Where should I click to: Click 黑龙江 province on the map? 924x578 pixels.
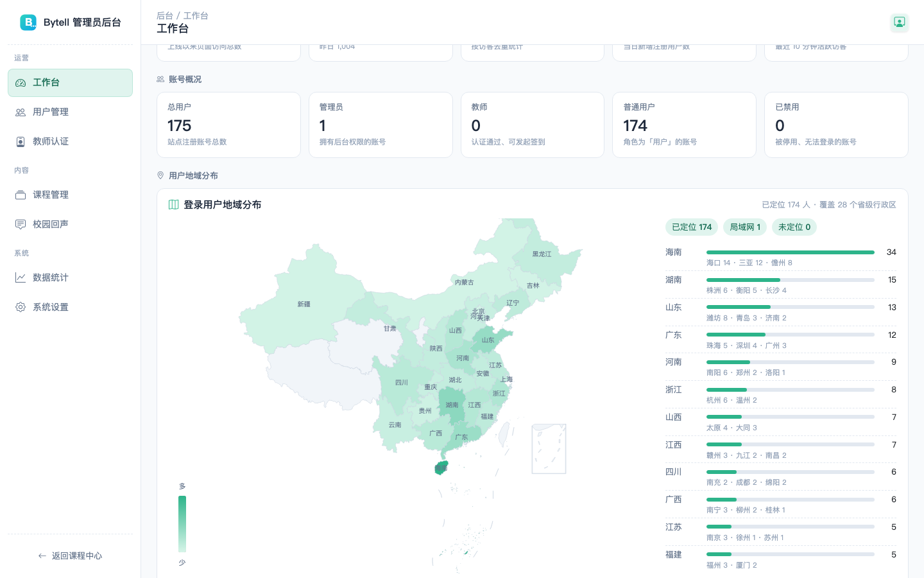[x=542, y=254]
